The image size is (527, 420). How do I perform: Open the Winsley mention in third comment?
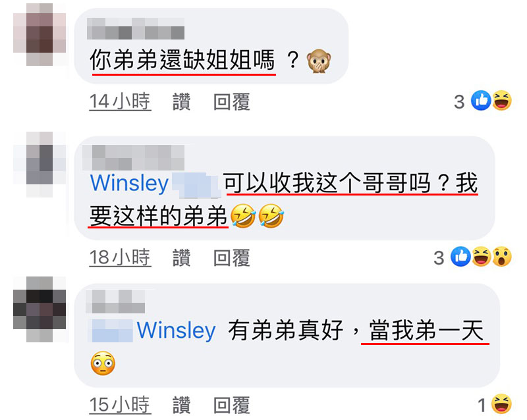coord(176,330)
